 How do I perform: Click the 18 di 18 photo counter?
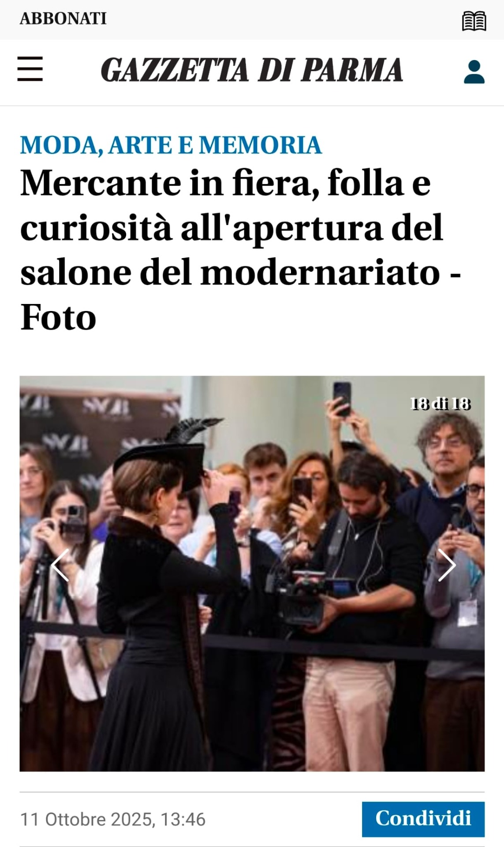pos(441,404)
